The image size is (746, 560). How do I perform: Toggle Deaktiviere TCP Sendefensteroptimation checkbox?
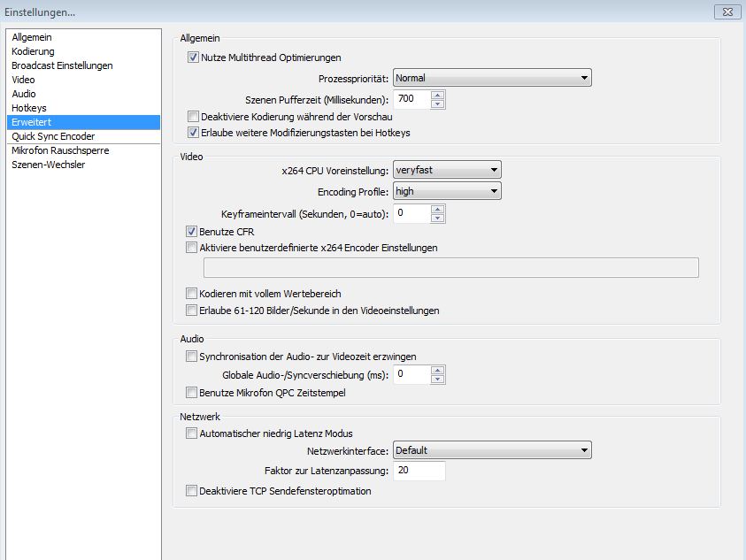(193, 491)
